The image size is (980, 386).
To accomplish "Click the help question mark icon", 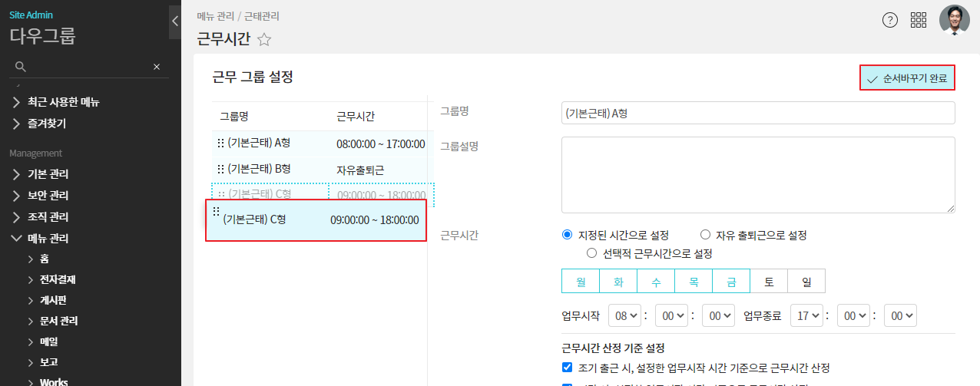I will point(890,20).
